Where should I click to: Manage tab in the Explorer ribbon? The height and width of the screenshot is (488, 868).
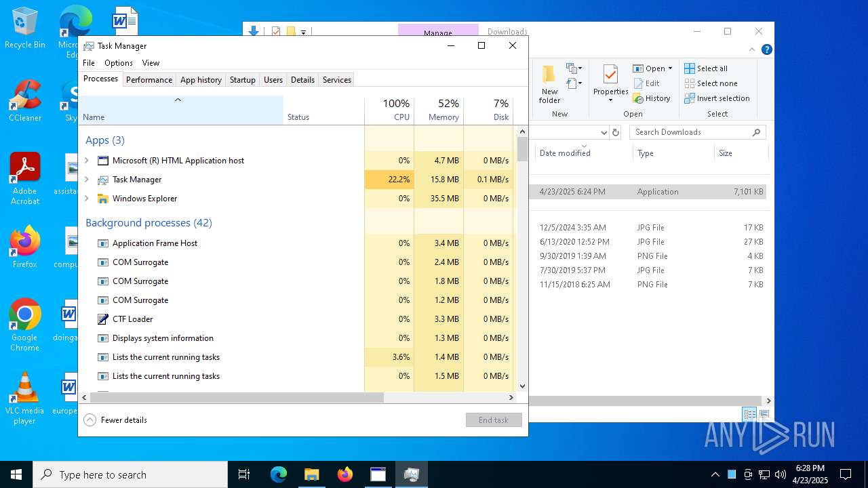438,32
